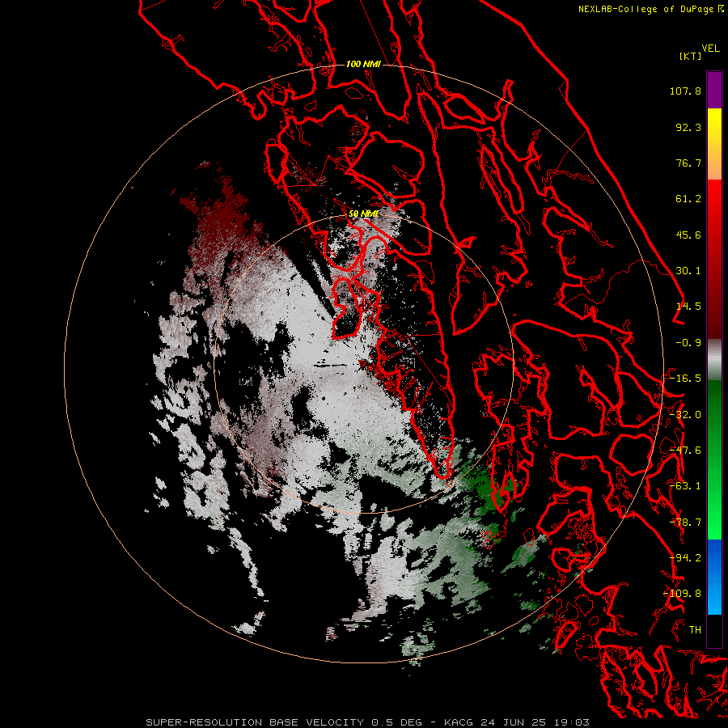The width and height of the screenshot is (728, 728).
Task: Click the -94.2 velocity scale value
Action: click(685, 558)
